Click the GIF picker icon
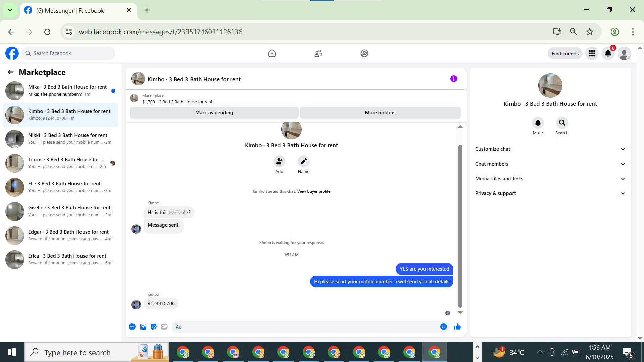The width and height of the screenshot is (644, 362). [x=164, y=327]
